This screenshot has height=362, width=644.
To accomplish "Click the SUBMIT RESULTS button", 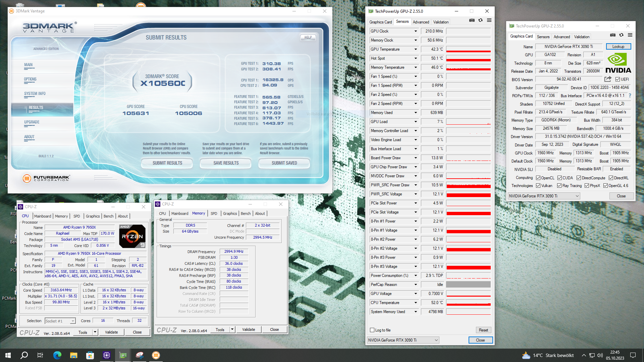I will [x=167, y=163].
